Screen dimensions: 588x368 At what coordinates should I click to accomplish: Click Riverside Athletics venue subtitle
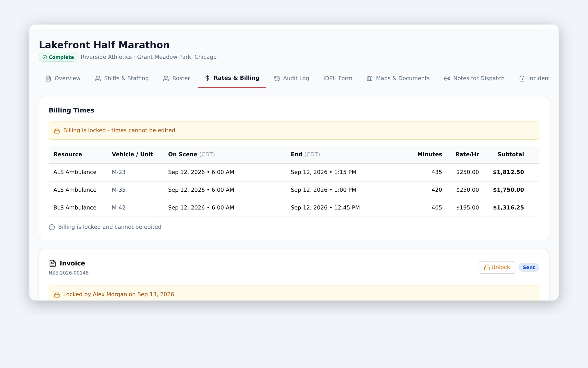(148, 57)
